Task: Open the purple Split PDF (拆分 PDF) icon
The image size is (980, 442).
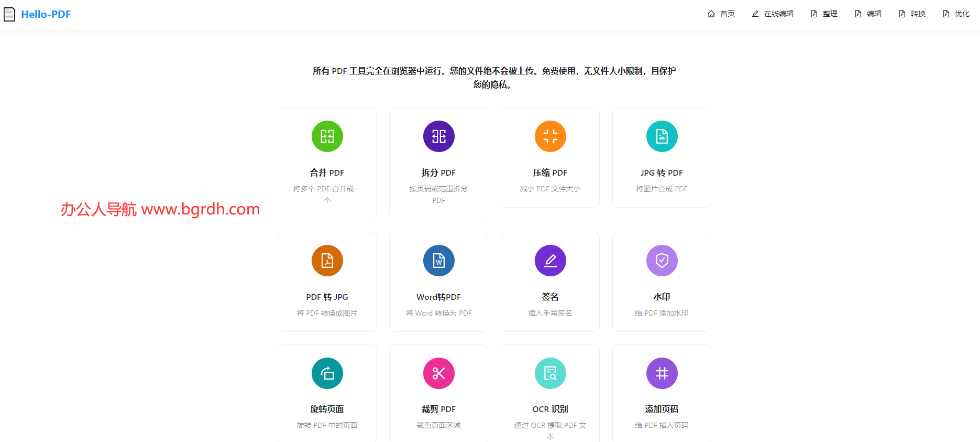Action: click(438, 136)
